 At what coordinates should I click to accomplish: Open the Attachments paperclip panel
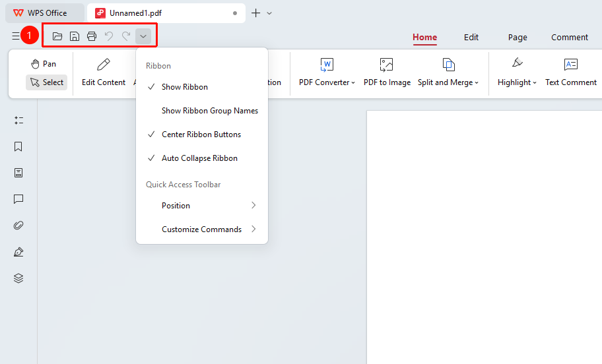18,225
